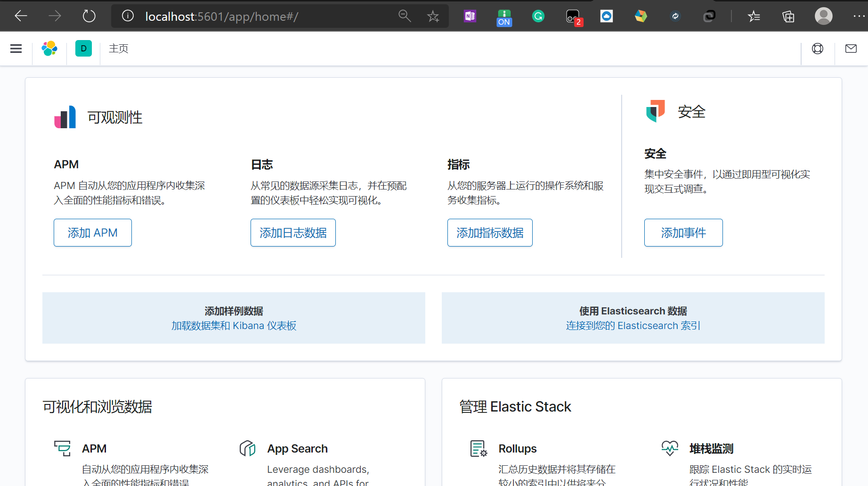Screen dimensions: 868x486
Task: Add this page to favorites star
Action: [x=433, y=16]
